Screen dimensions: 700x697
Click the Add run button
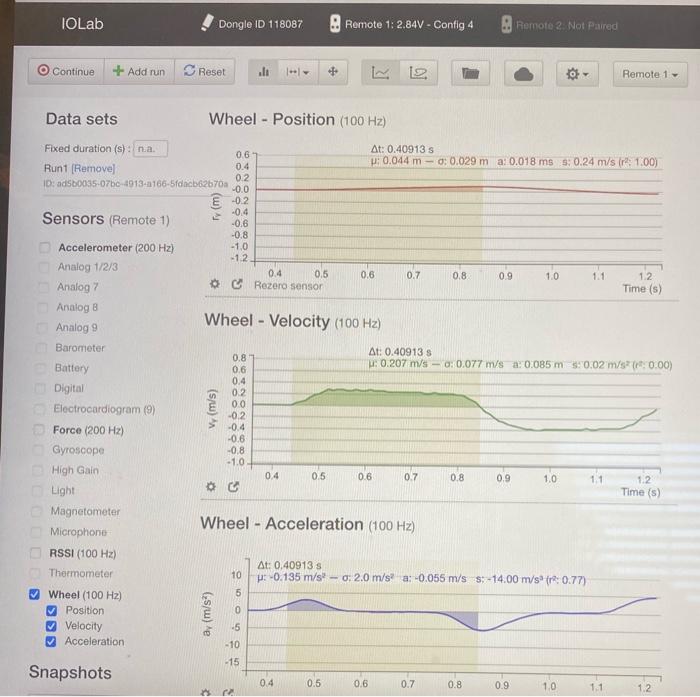[139, 71]
